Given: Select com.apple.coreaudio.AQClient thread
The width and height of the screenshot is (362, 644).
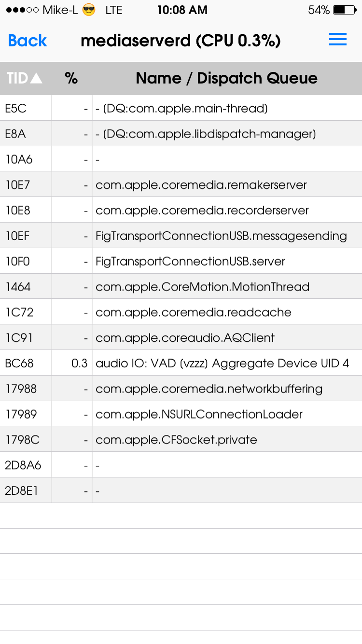Looking at the screenshot, I should tap(181, 338).
